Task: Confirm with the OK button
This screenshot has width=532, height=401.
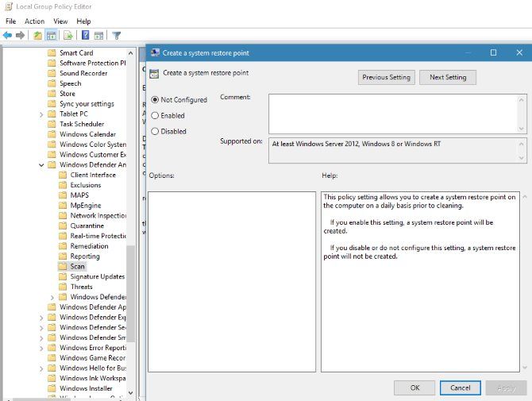Action: 414,388
